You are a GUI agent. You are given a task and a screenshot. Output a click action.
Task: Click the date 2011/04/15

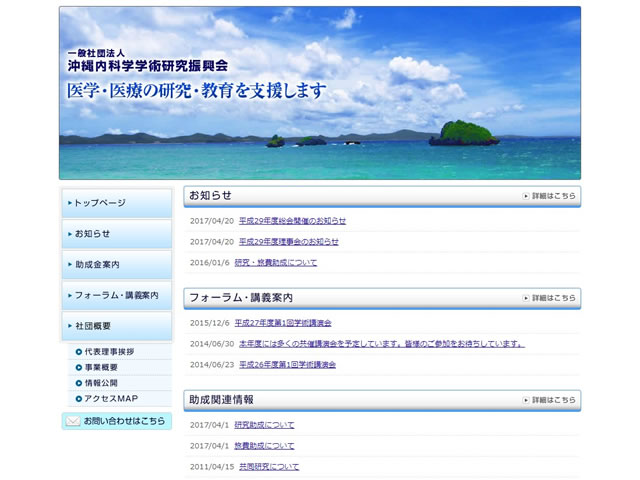click(x=212, y=467)
